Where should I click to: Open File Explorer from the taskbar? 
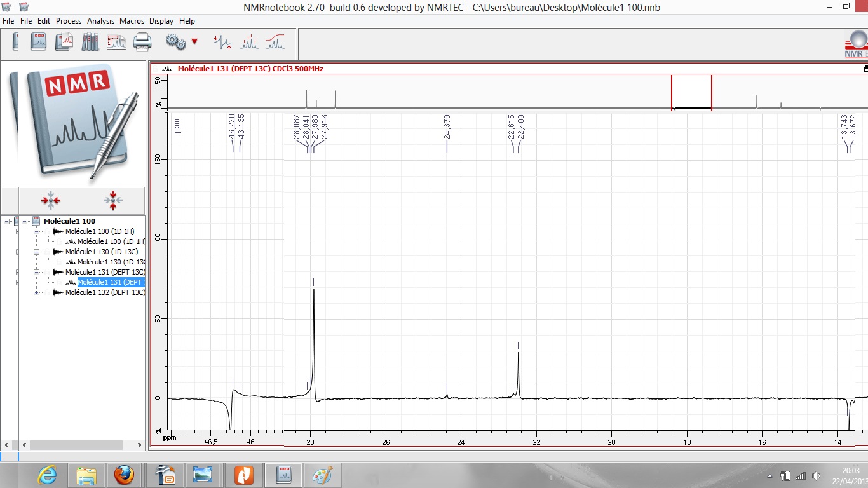pos(86,475)
